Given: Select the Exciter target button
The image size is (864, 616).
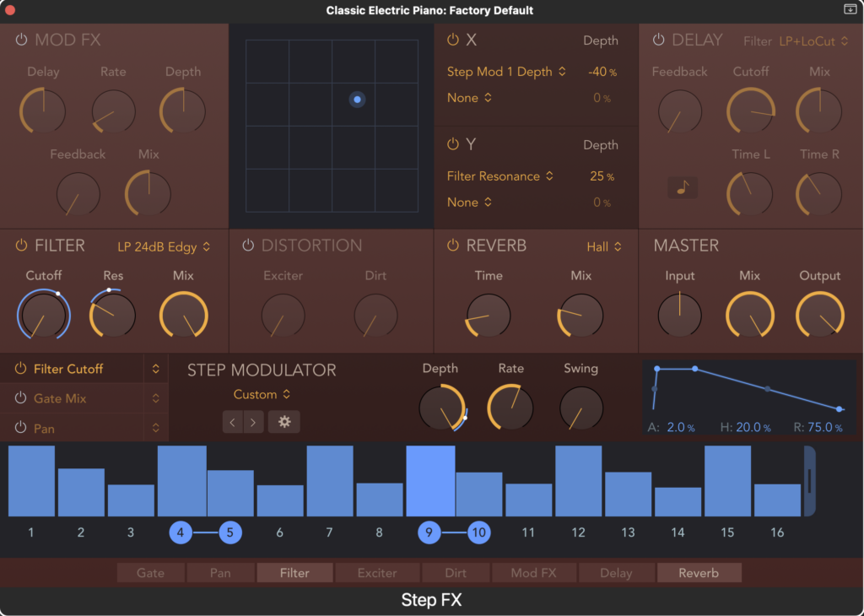Looking at the screenshot, I should coord(377,572).
